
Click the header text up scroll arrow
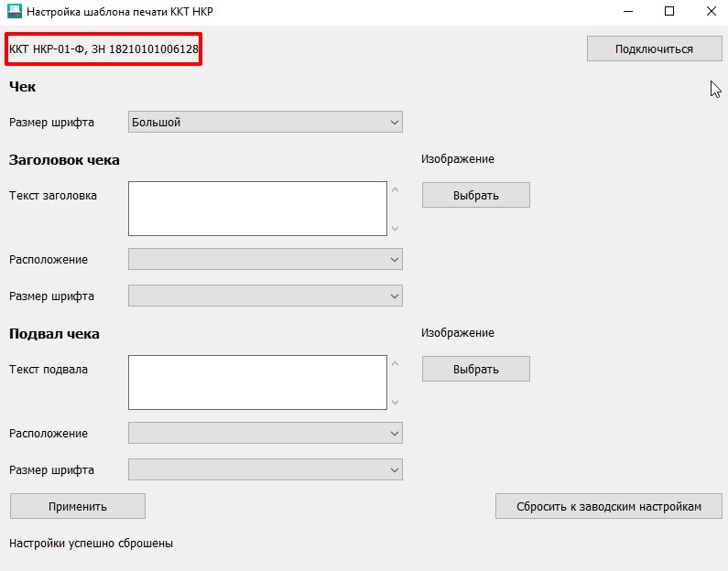tap(395, 189)
